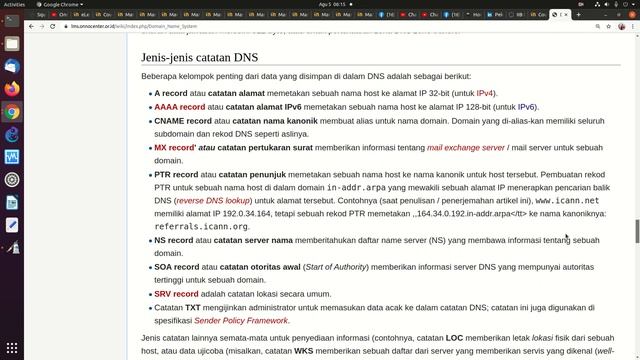Open the power indicator in the top bar
The height and width of the screenshot is (360, 640).
tap(625, 4)
